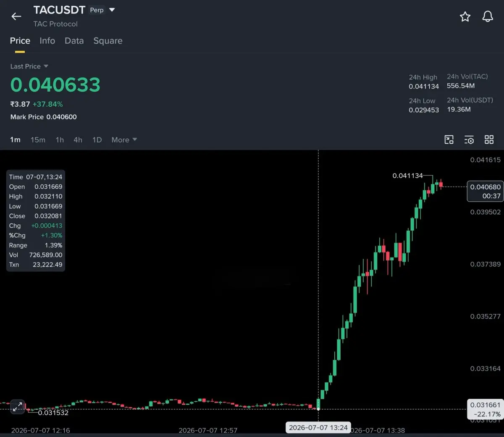Select the 4h timeframe
The width and height of the screenshot is (504, 437).
pyautogui.click(x=78, y=140)
